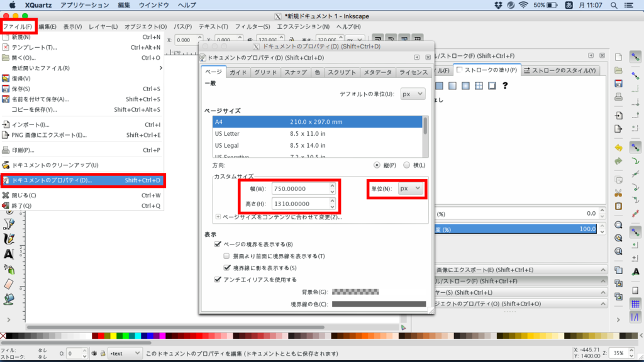Toggle the snap text baseline A icon
Viewport: 644px width, 362px height.
635,271
